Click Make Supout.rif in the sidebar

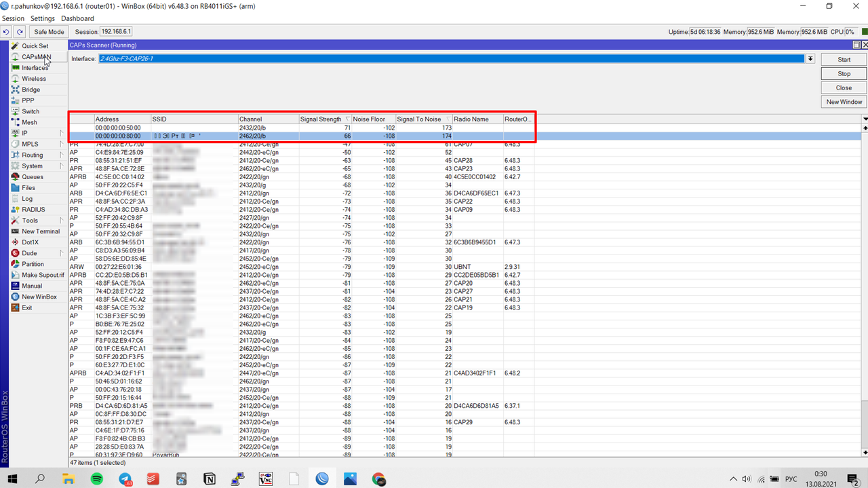[43, 275]
